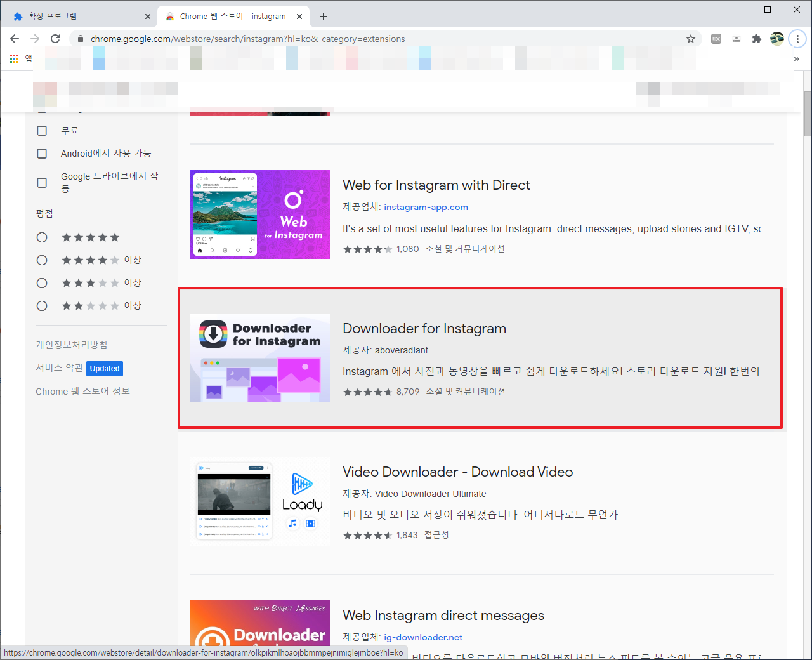Check the 무료 filter checkbox
Screen dimensions: 812x660
click(42, 131)
